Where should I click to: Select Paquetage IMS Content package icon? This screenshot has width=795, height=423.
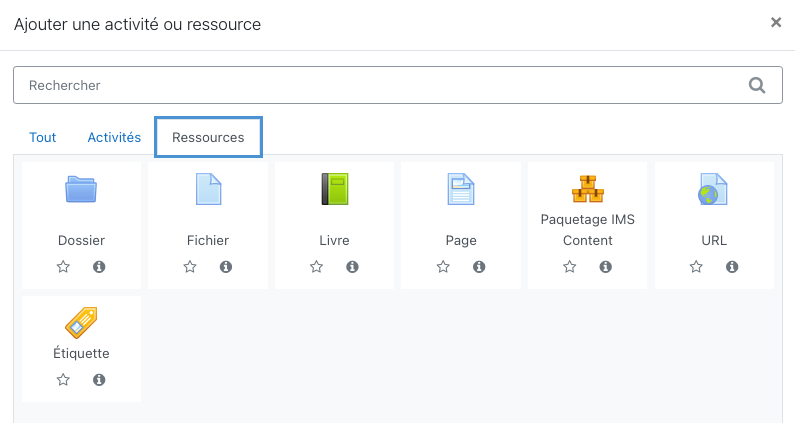coord(588,189)
